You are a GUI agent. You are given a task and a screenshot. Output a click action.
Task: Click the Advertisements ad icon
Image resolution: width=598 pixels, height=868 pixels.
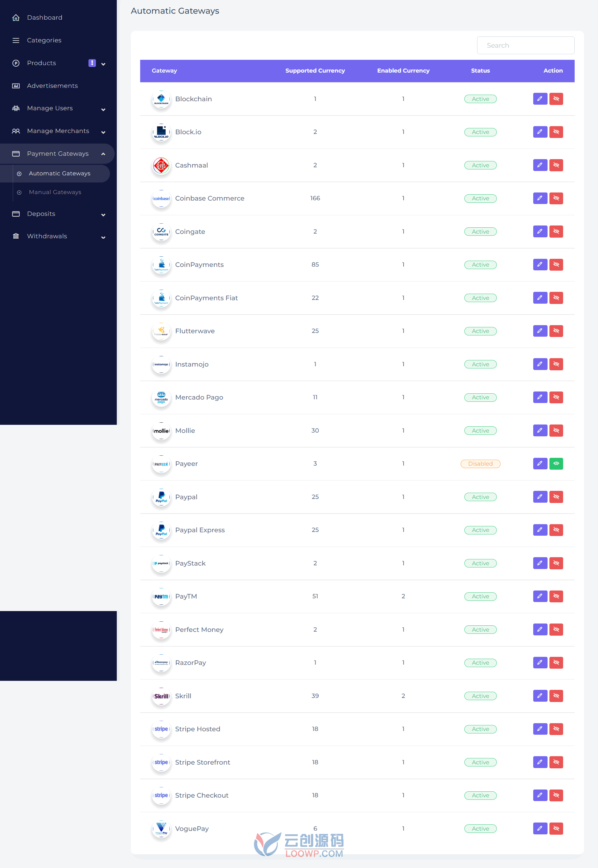tap(16, 86)
